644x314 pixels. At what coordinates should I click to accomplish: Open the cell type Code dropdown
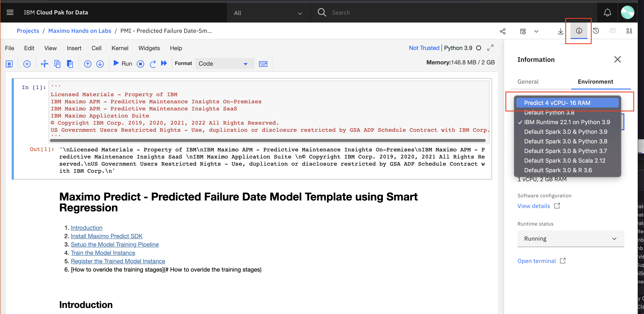(224, 64)
